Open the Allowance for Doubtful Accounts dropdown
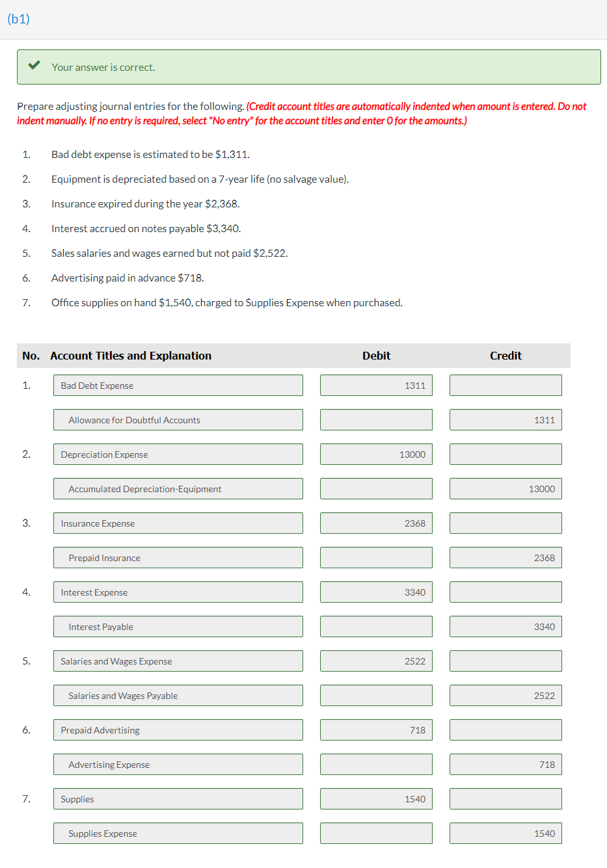 (x=178, y=419)
